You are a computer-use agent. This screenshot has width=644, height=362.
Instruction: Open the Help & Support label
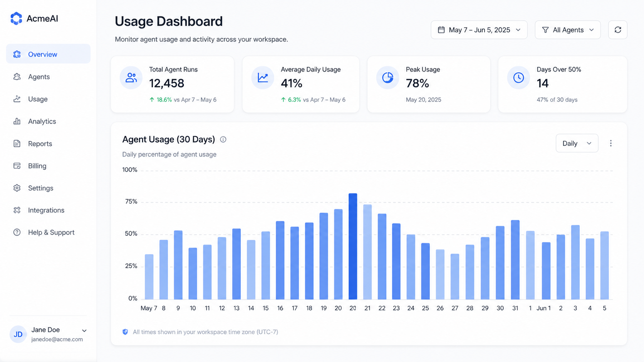[x=51, y=232]
